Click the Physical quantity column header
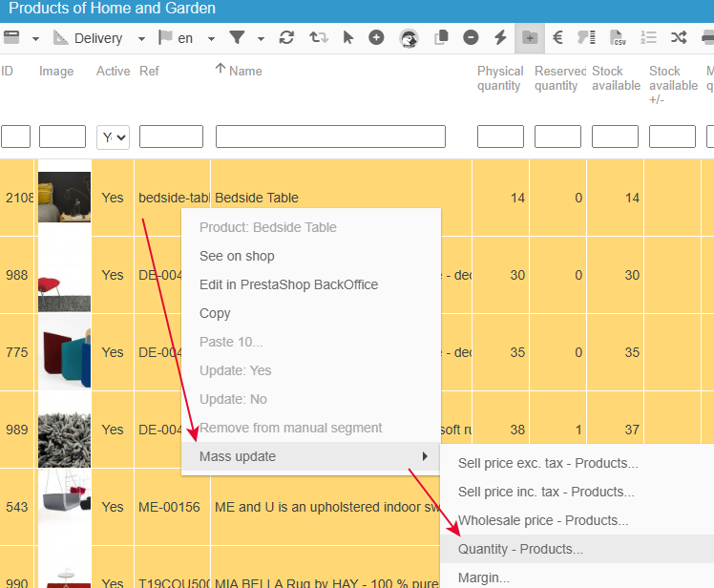Image resolution: width=714 pixels, height=588 pixels. (x=500, y=78)
